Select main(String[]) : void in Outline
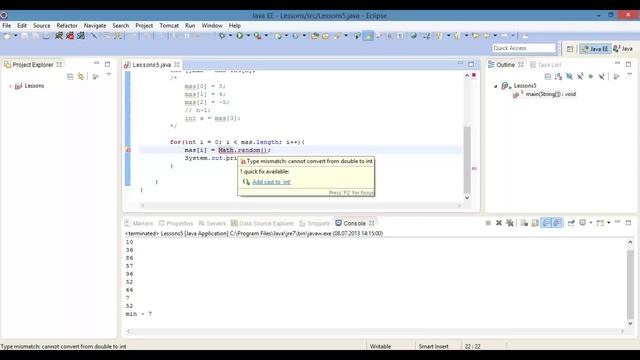The height and width of the screenshot is (360, 640). tap(550, 94)
